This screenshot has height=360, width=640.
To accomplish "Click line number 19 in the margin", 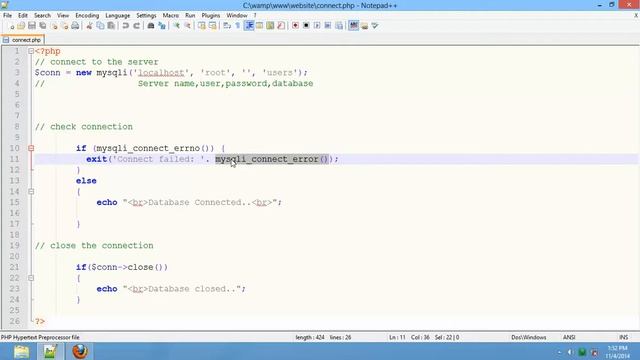I will pyautogui.click(x=15, y=245).
